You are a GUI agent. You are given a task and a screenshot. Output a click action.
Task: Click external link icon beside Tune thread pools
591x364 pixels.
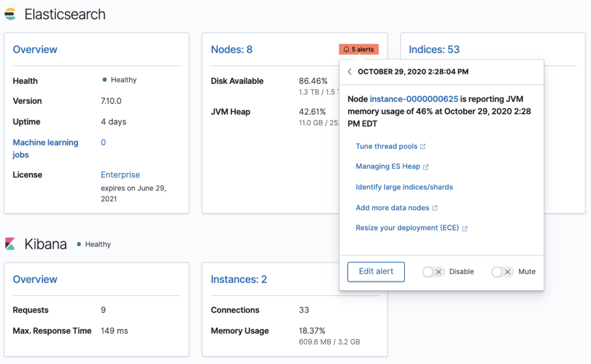click(x=423, y=146)
